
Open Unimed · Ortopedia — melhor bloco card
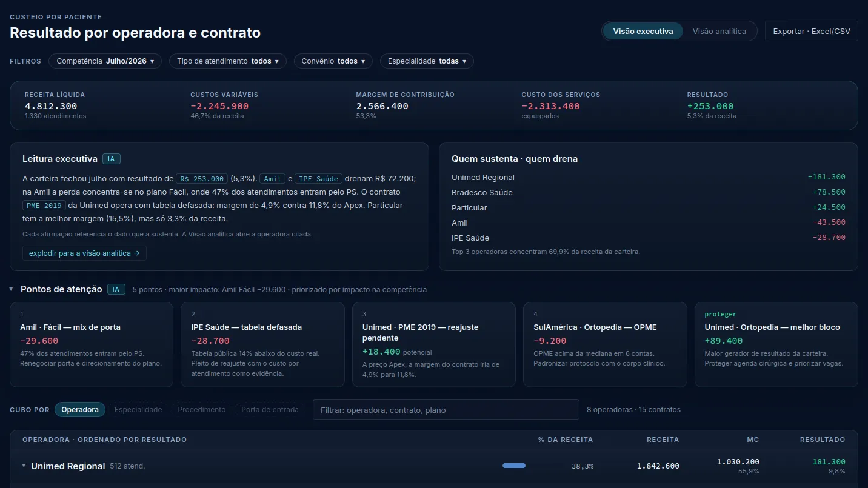click(x=776, y=344)
